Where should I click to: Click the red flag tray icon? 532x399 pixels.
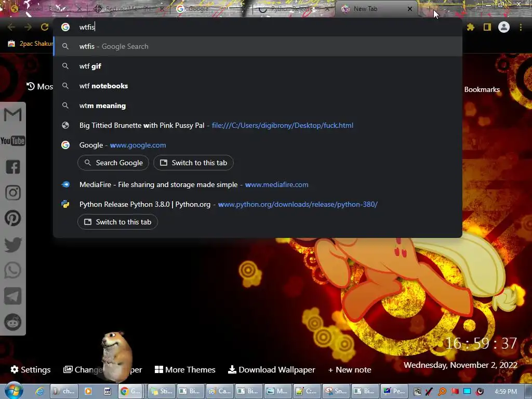coord(455,391)
